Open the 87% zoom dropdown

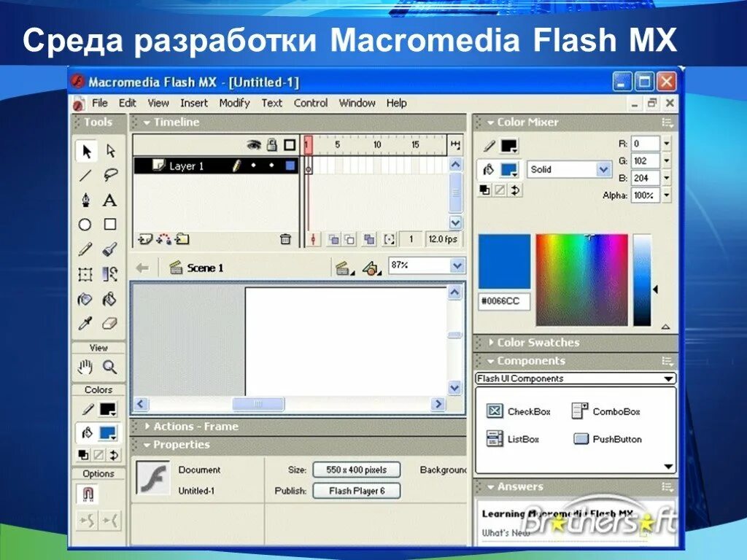click(x=457, y=265)
